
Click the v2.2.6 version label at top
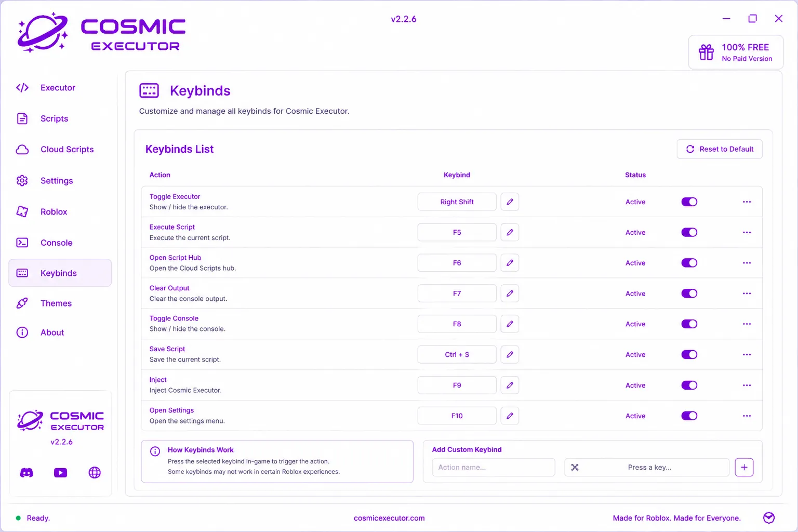pos(404,19)
